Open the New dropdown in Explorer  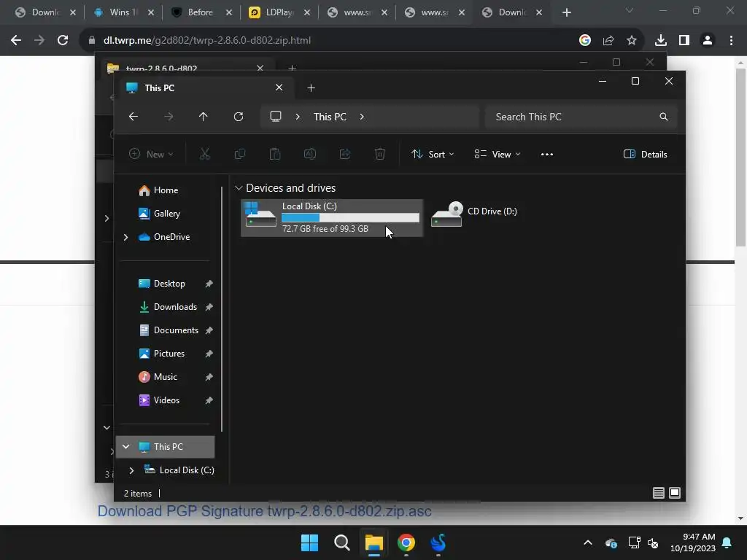[151, 155]
